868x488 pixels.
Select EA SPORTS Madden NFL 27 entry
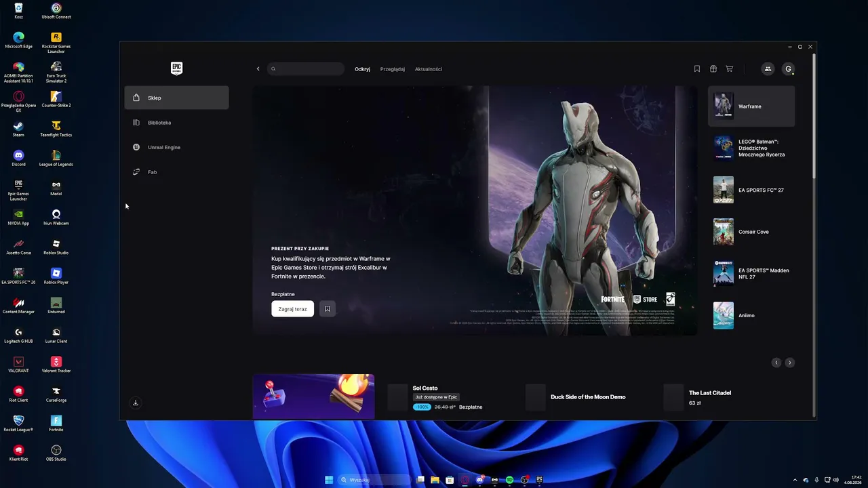(751, 274)
